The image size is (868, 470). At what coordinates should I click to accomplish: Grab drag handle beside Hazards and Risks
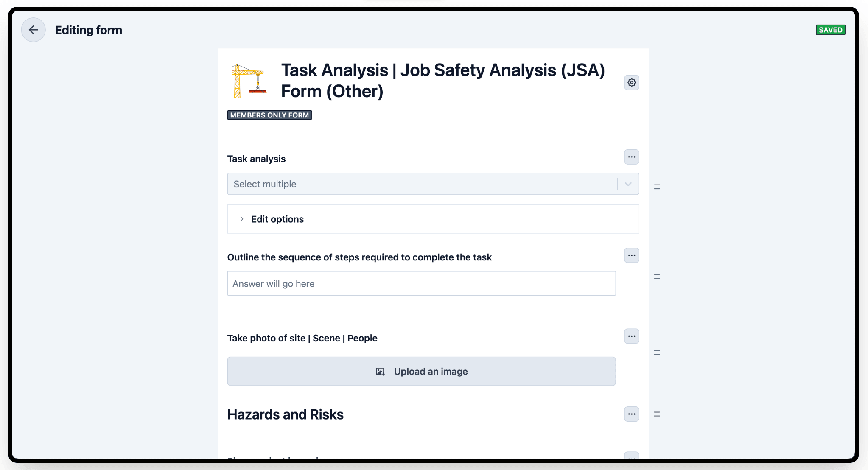tap(657, 414)
